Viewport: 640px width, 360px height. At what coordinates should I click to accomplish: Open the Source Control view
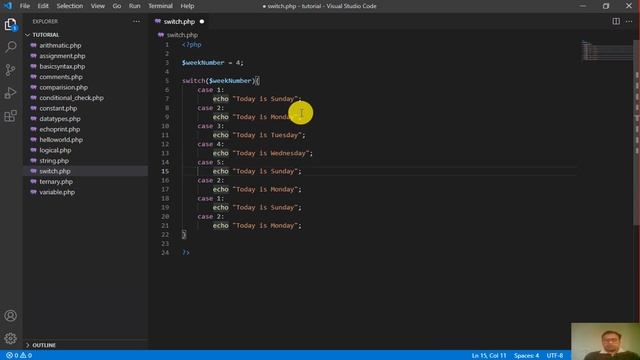point(11,70)
